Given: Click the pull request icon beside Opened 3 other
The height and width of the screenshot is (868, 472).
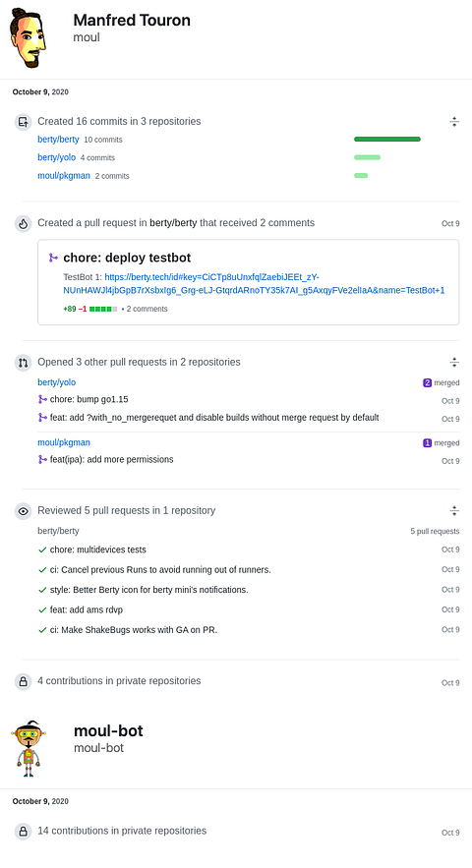Looking at the screenshot, I should [23, 363].
